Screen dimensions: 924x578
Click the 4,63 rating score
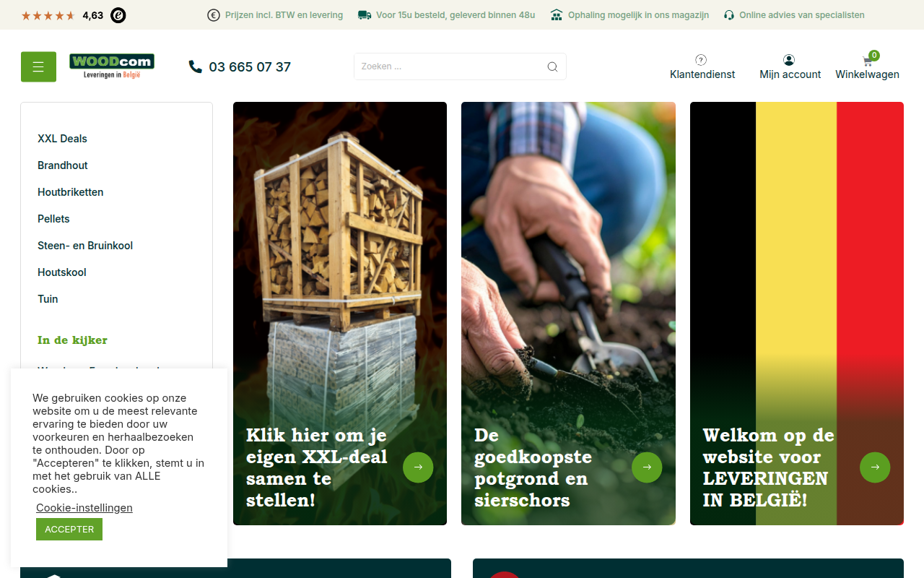(93, 15)
